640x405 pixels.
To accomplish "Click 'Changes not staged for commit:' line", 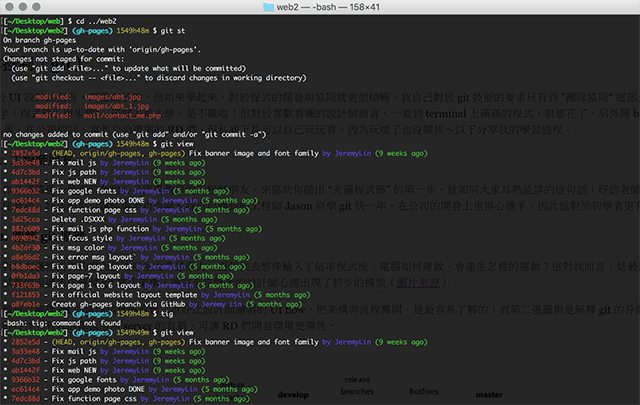I will coord(63,59).
